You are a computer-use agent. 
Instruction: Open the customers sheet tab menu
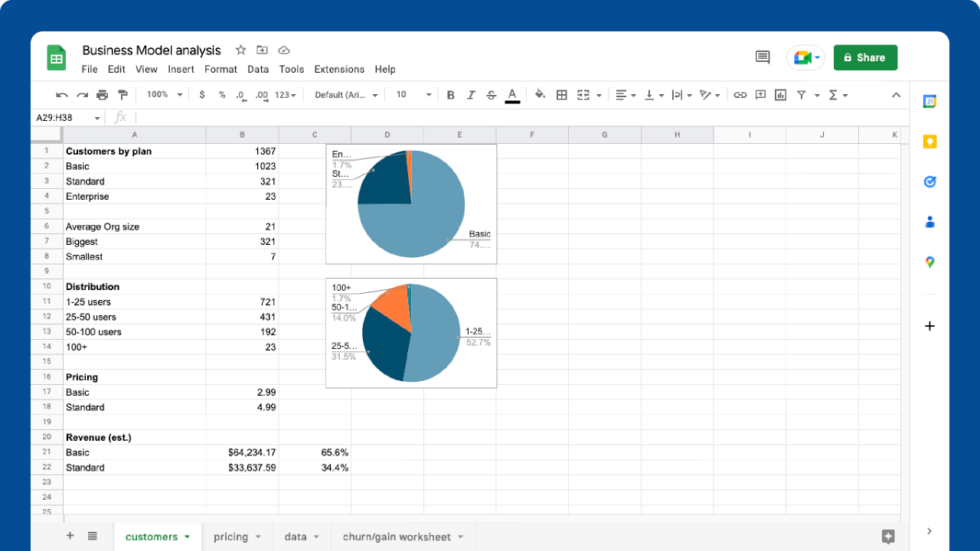tap(186, 536)
